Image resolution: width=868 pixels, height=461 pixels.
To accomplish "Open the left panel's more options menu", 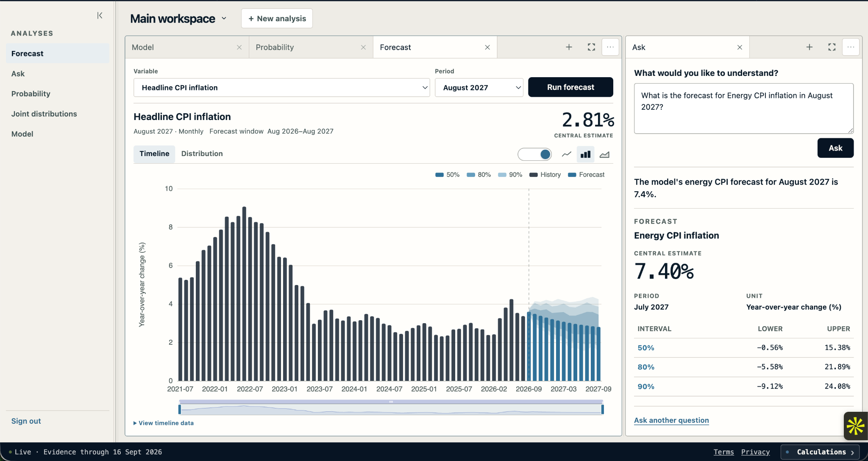I will tap(610, 47).
